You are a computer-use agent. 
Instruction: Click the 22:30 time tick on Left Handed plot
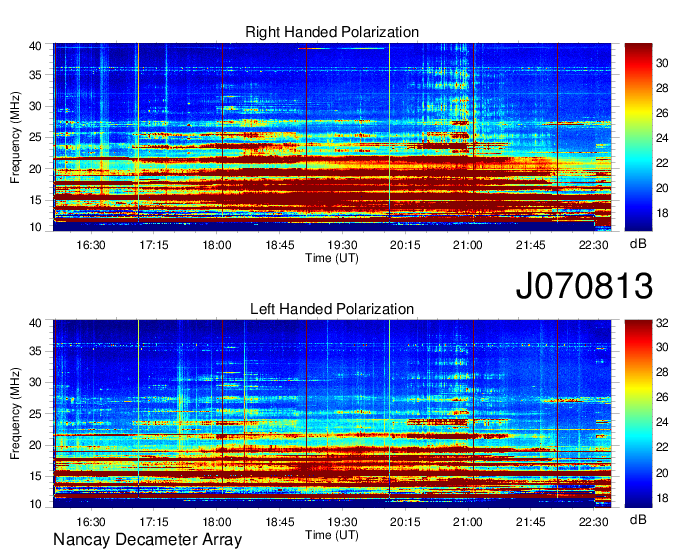point(593,522)
